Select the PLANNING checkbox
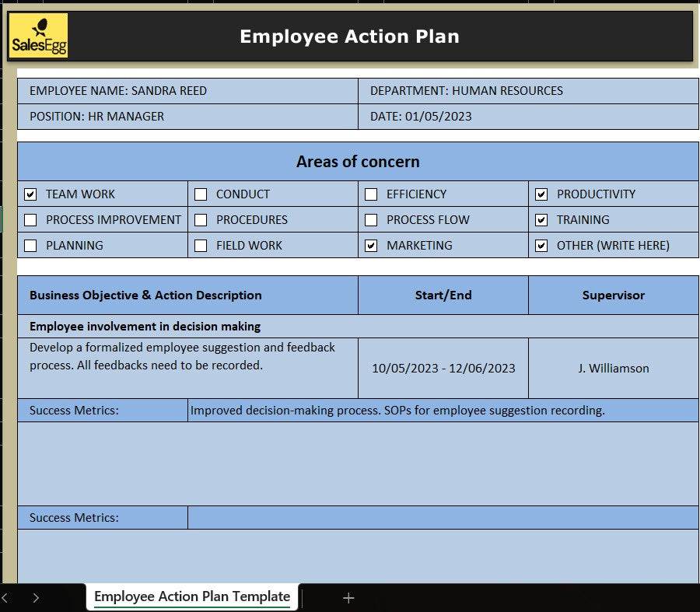Image resolution: width=700 pixels, height=612 pixels. [x=30, y=246]
